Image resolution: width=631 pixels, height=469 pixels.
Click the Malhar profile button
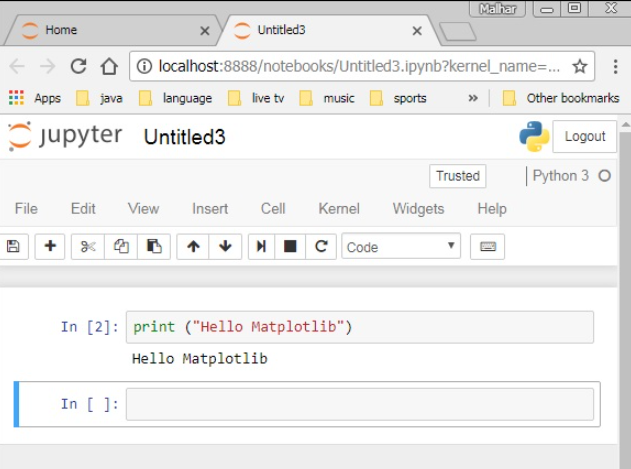pos(497,8)
